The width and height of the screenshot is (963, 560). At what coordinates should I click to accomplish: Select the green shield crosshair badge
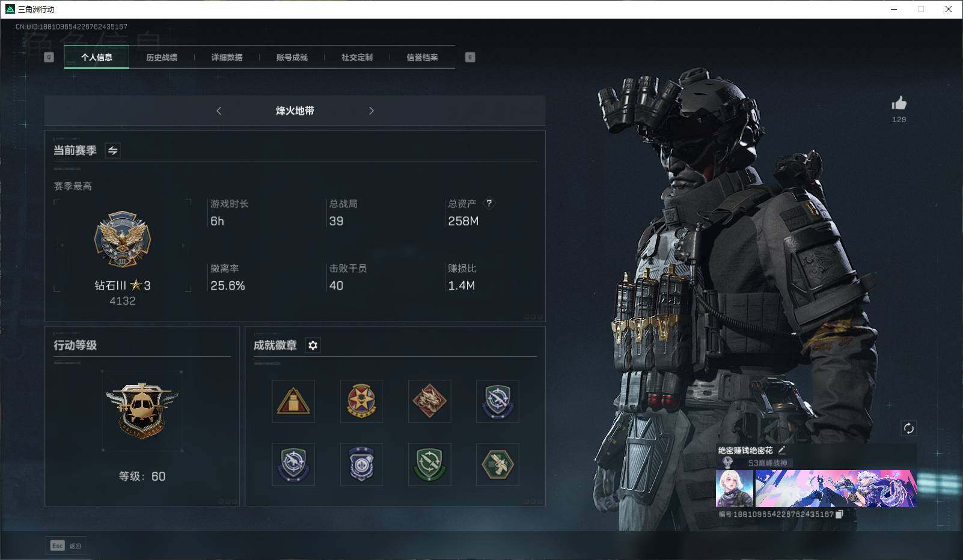(x=429, y=464)
